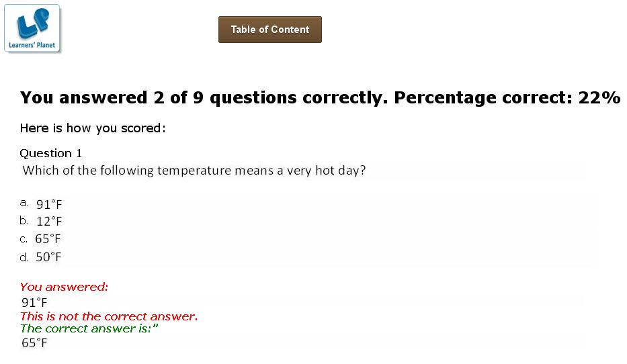Open the Table of Content button

(x=270, y=30)
